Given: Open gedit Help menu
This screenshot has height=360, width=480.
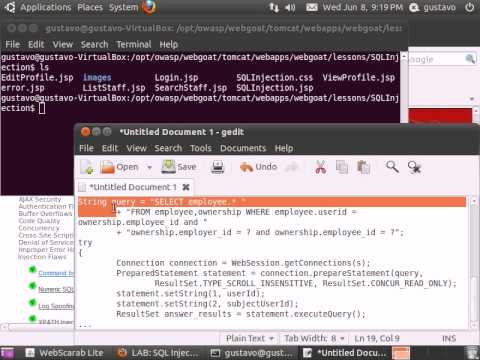Looking at the screenshot, I should (x=284, y=148).
